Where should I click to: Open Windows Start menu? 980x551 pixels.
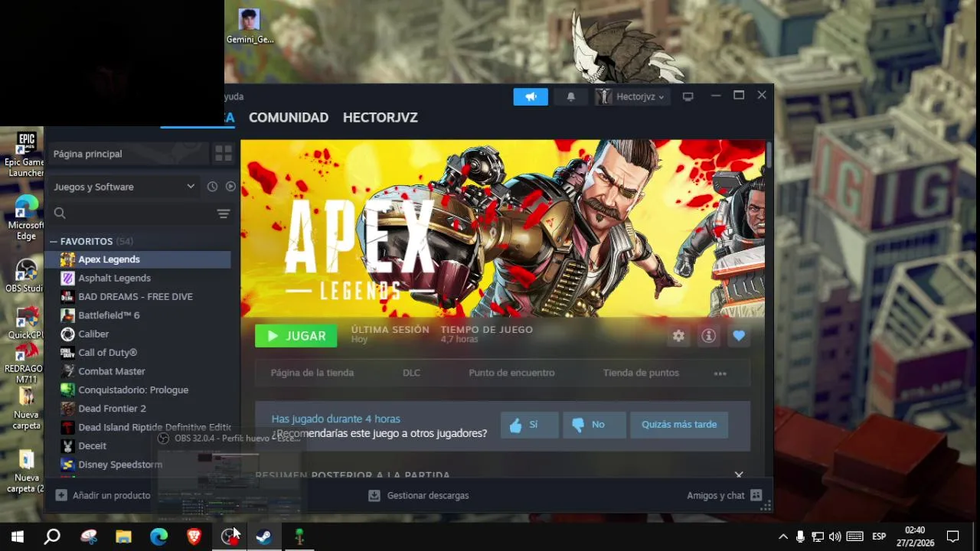point(17,536)
